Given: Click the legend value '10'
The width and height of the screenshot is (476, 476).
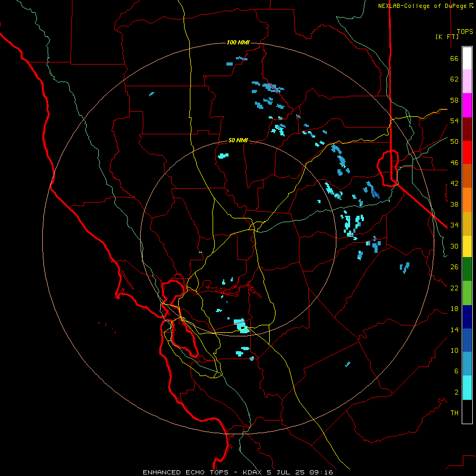Looking at the screenshot, I should 454,350.
